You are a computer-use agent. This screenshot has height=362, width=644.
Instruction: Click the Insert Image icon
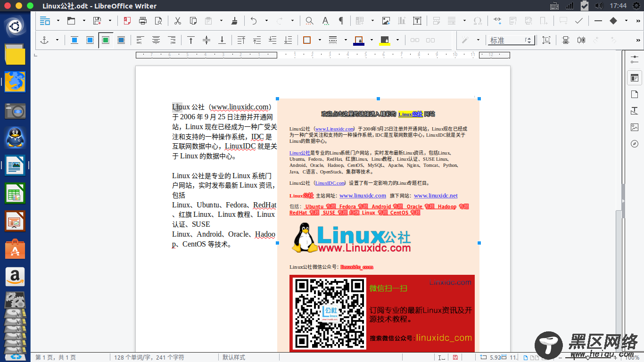point(386,21)
